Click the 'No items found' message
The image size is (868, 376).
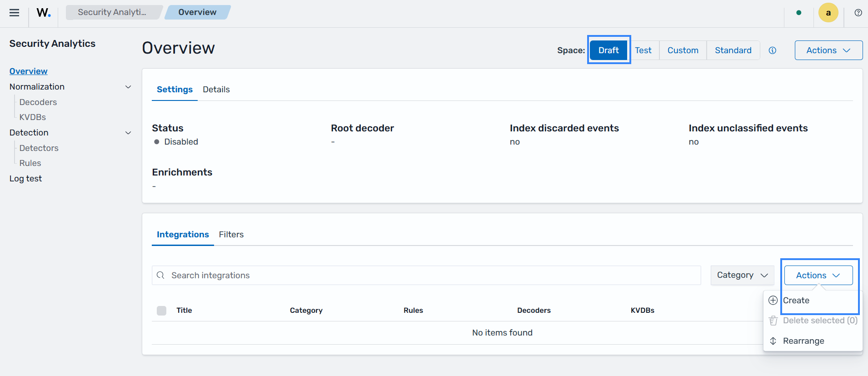click(x=502, y=333)
